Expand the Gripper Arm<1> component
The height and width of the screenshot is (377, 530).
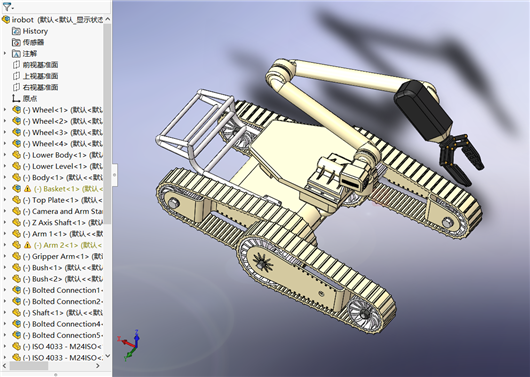[x=5, y=256]
